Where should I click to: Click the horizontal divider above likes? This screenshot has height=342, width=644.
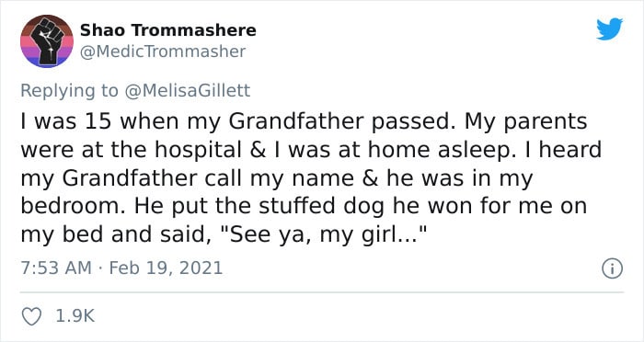click(322, 292)
